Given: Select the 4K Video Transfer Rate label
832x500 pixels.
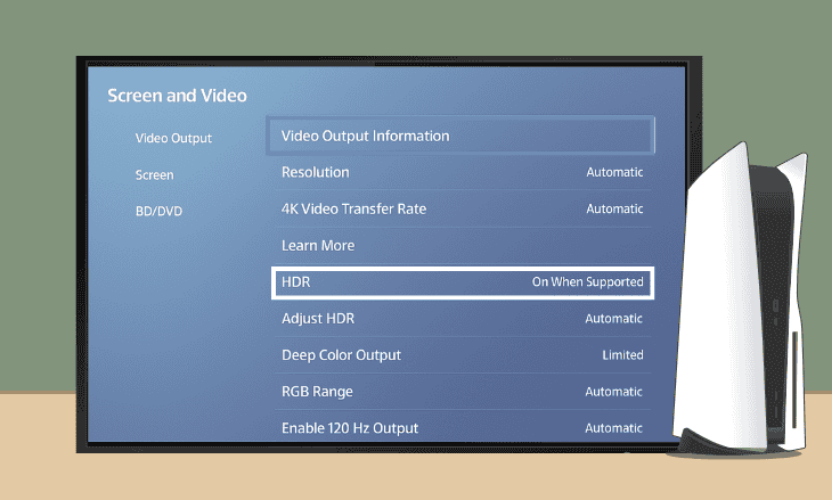Looking at the screenshot, I should point(353,209).
